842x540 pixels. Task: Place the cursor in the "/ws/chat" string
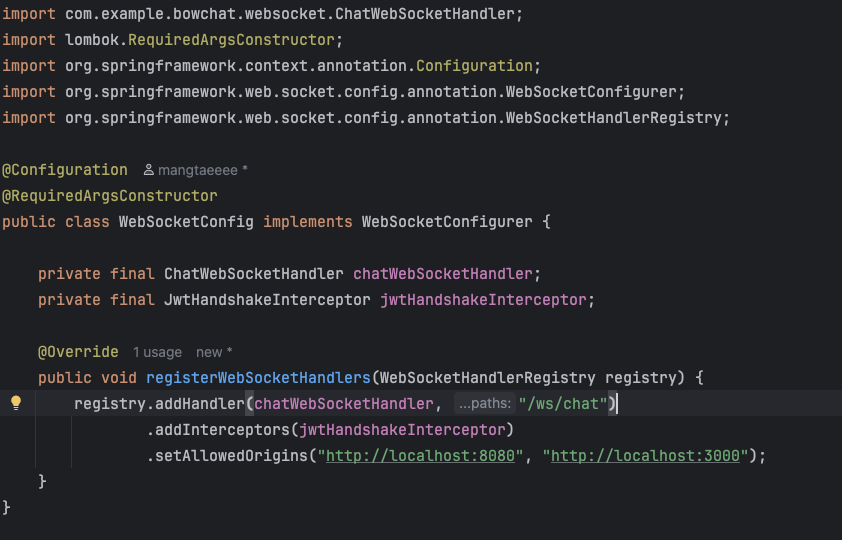click(x=563, y=404)
